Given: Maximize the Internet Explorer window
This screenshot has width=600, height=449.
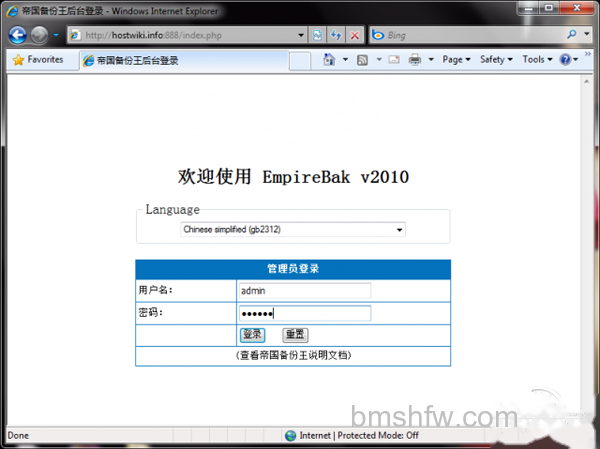Looking at the screenshot, I should [549, 8].
